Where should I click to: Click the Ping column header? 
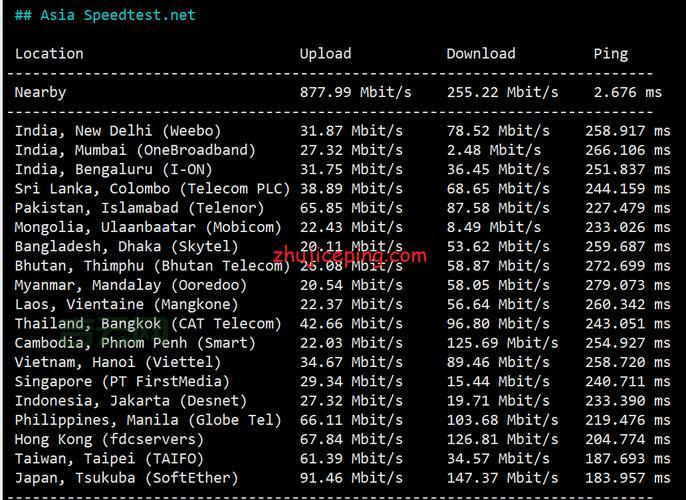coord(610,54)
